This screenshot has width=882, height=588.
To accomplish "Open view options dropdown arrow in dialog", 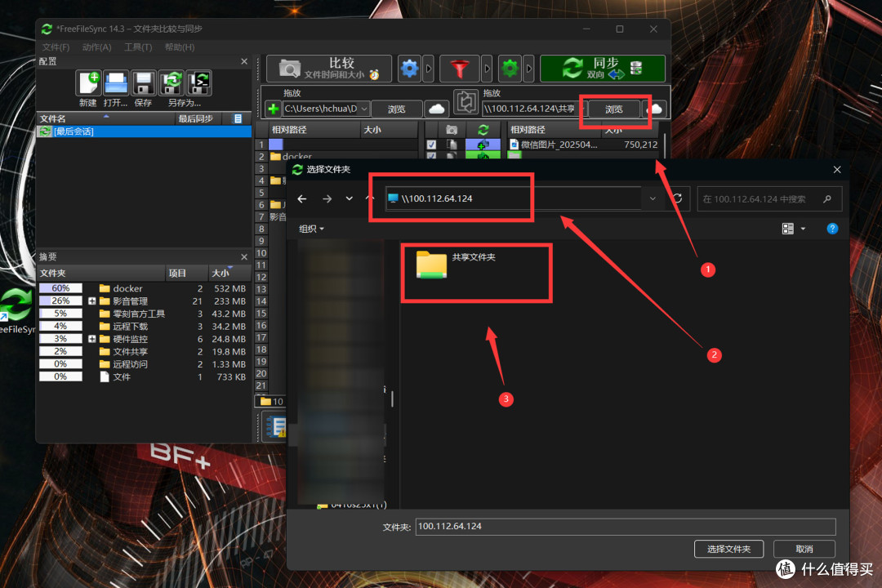I will 803,229.
